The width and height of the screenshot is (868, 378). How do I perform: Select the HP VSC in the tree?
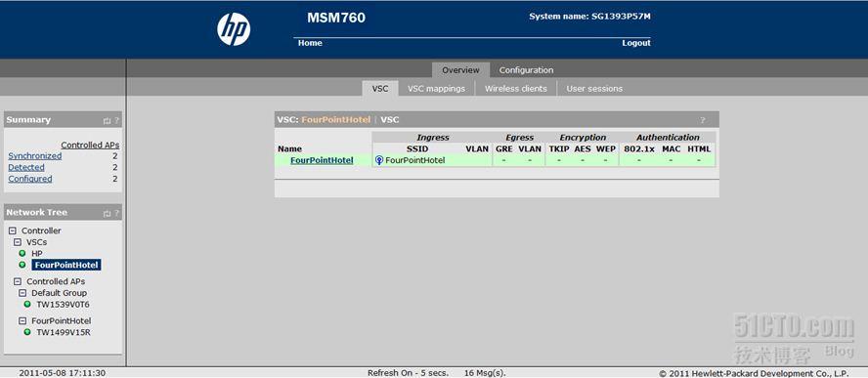point(36,254)
